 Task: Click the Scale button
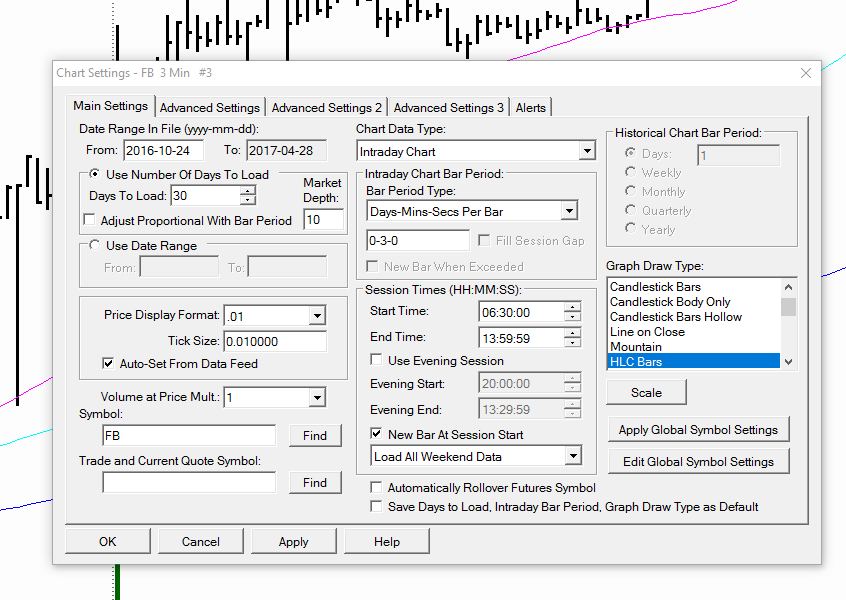[646, 392]
